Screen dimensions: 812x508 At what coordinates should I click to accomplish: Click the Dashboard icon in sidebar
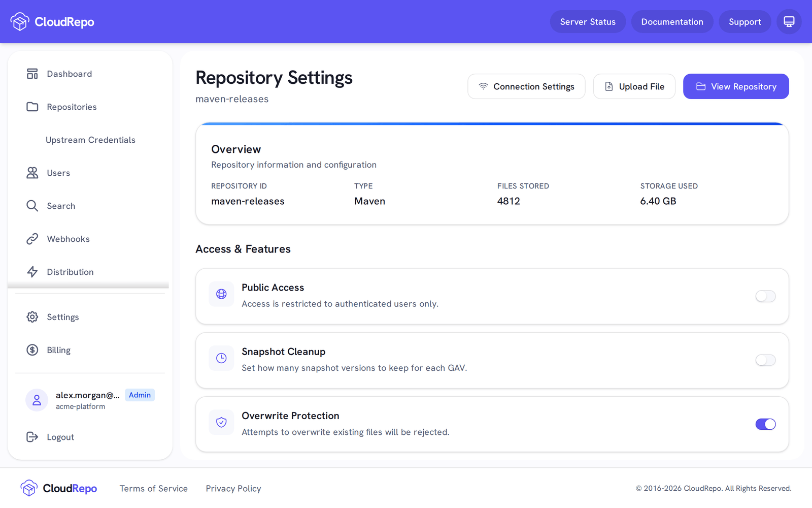click(x=32, y=74)
